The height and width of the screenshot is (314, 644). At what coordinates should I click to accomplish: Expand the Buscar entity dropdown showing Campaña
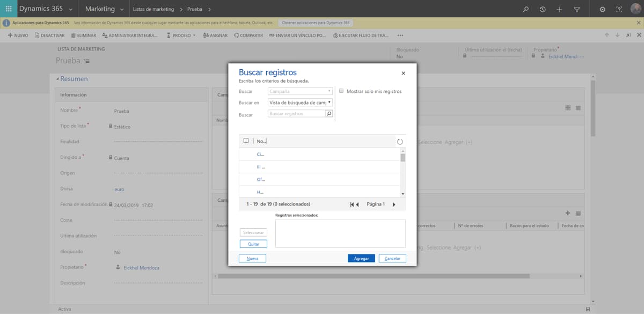click(x=329, y=91)
